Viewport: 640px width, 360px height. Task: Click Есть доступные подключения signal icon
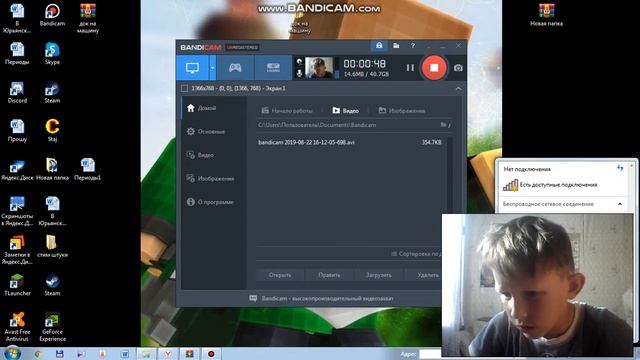pos(510,185)
